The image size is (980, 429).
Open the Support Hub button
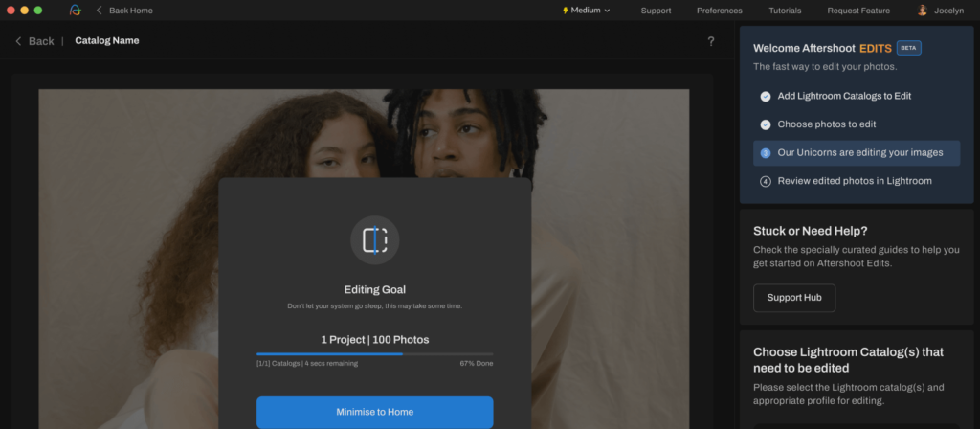(793, 298)
